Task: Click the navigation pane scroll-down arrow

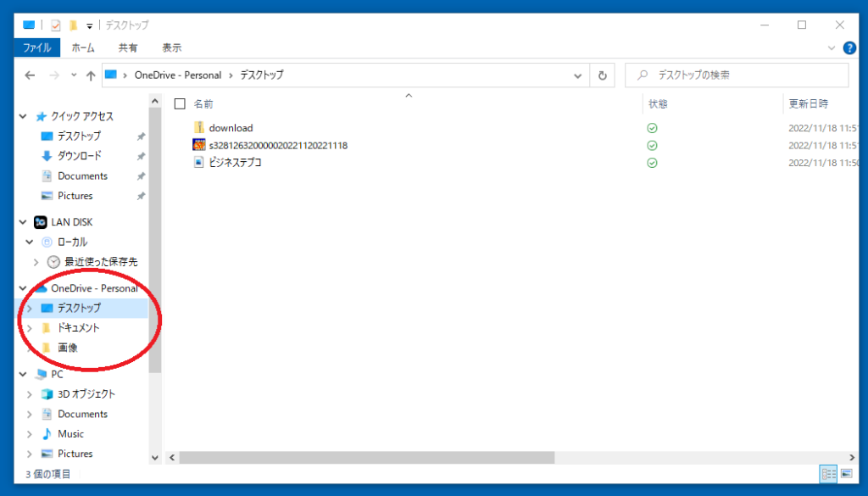Action: click(155, 458)
